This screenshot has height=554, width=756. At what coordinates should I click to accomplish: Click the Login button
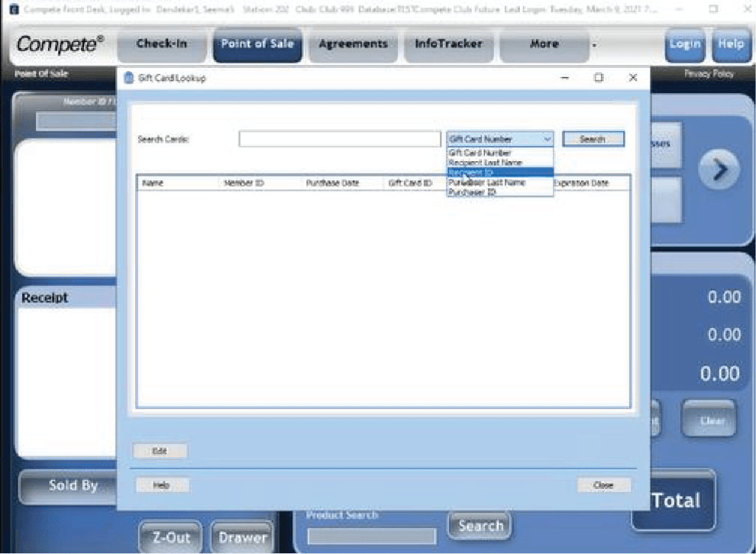pyautogui.click(x=684, y=44)
